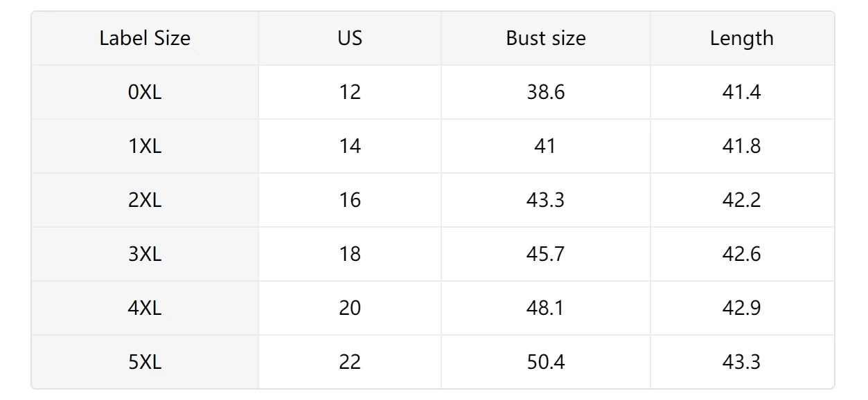Click the bust size 45.7 value

click(546, 254)
